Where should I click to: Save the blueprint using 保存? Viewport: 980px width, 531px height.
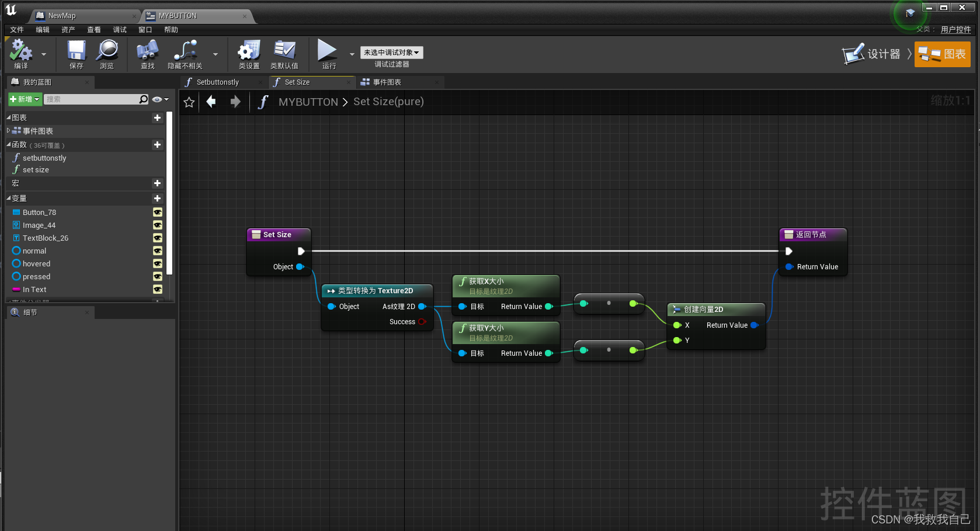[x=75, y=54]
